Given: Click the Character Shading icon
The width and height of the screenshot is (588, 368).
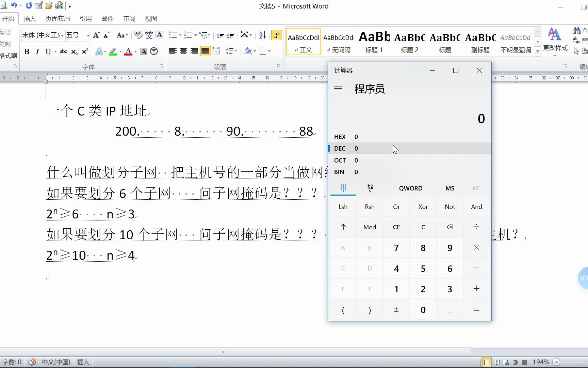Looking at the screenshot, I should coord(144,51).
